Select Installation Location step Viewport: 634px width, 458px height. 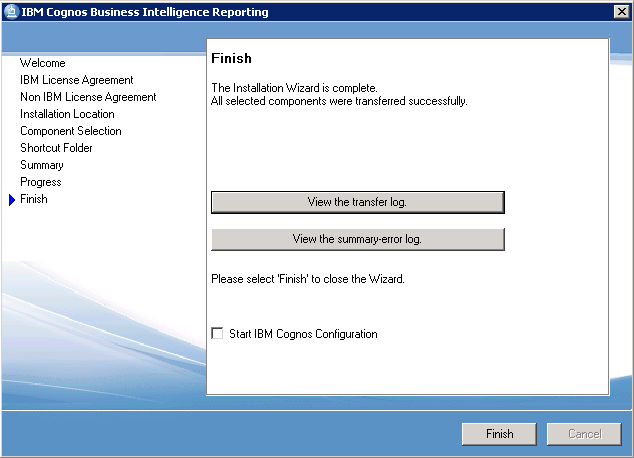coord(67,114)
